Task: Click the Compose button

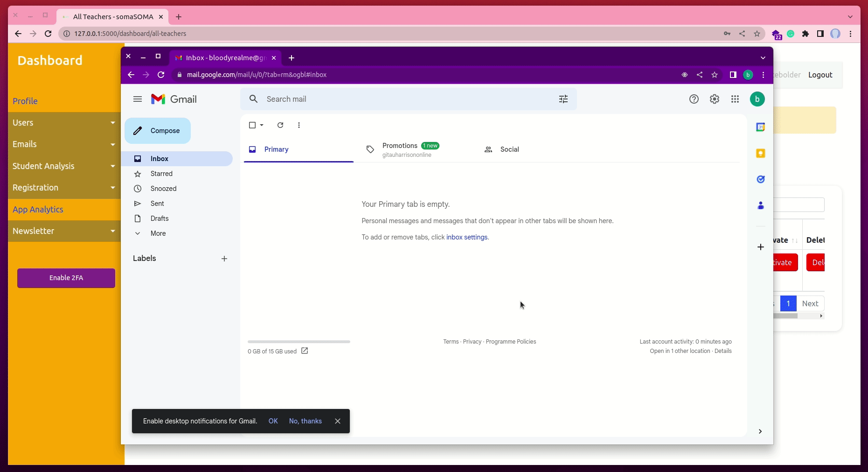Action: [158, 131]
